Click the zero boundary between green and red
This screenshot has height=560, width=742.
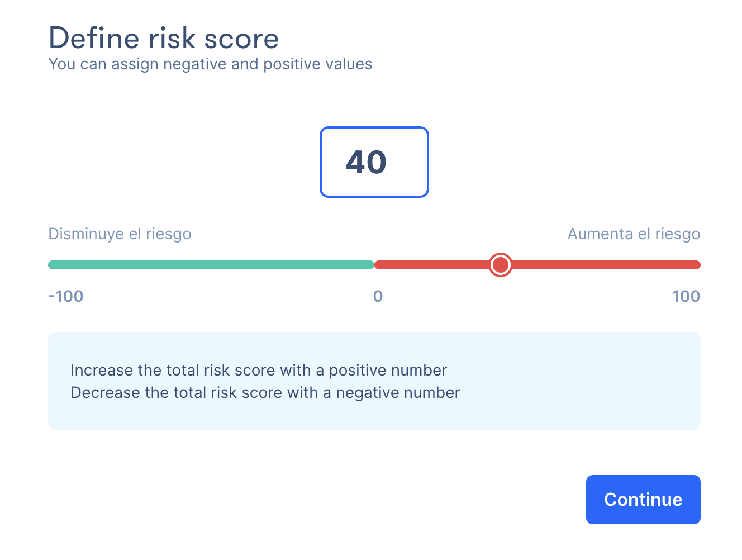[374, 264]
